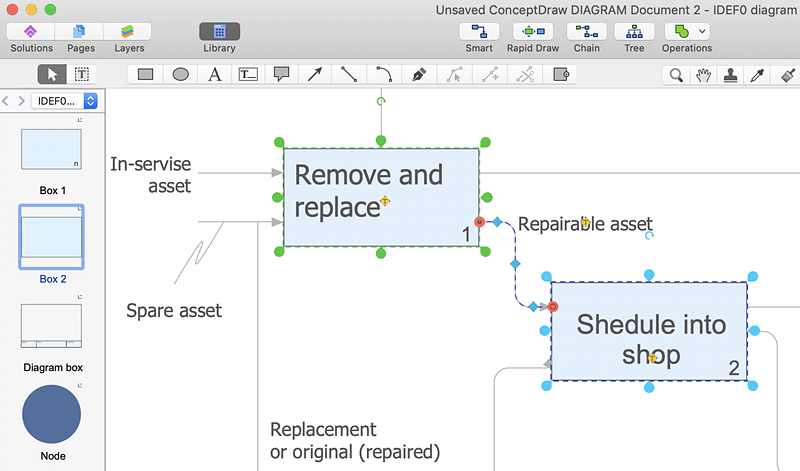Expand the Operations dropdown arrow
Screen dimensions: 800x471
(703, 32)
